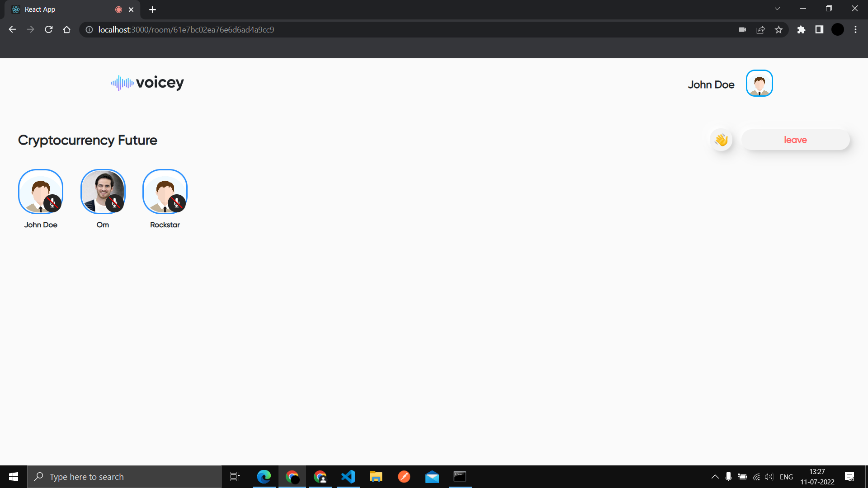Image resolution: width=868 pixels, height=488 pixels.
Task: Open Chrome three-dot menu
Action: click(855, 30)
